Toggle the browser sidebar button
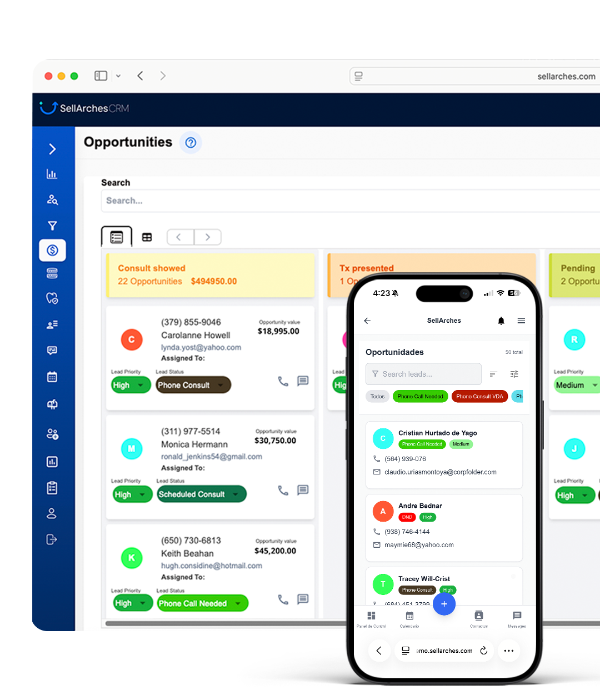600x700 pixels. 101,76
